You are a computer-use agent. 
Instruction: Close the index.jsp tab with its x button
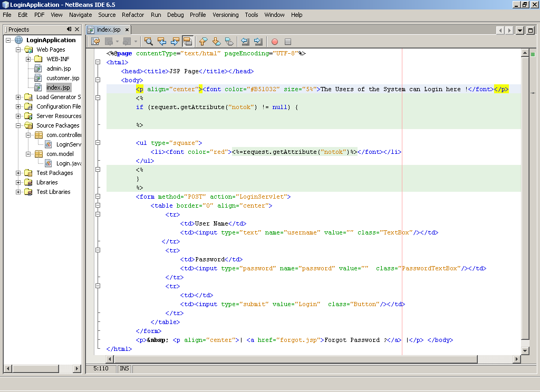pyautogui.click(x=126, y=30)
